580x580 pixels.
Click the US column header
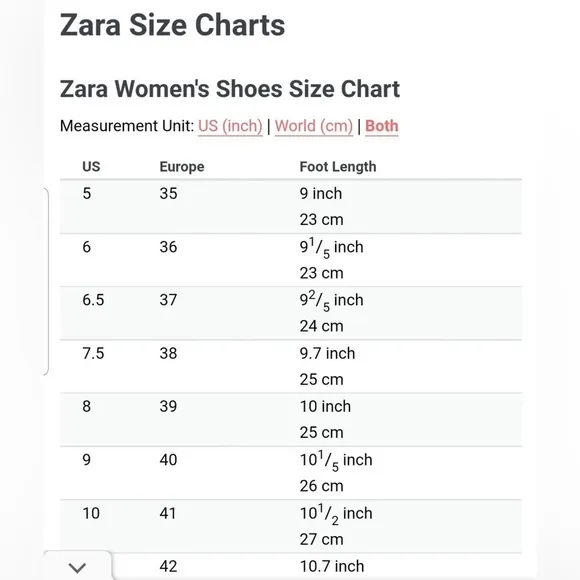point(91,166)
